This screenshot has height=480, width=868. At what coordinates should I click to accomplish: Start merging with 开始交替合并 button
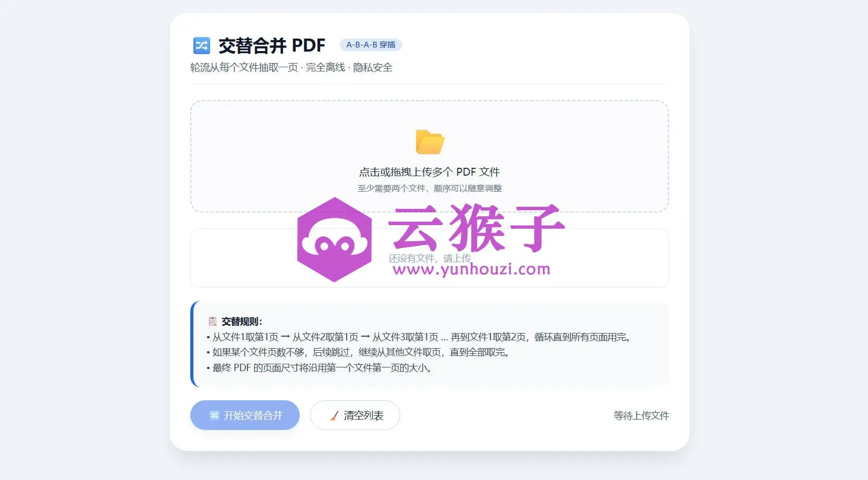245,415
